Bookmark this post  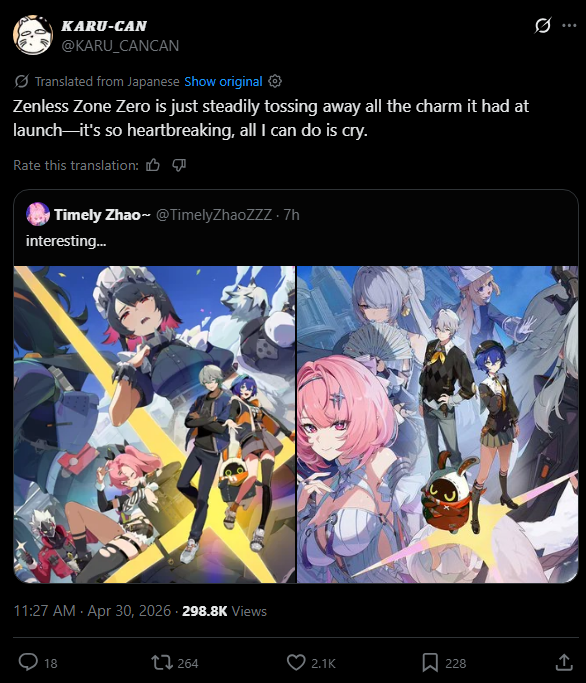430,663
